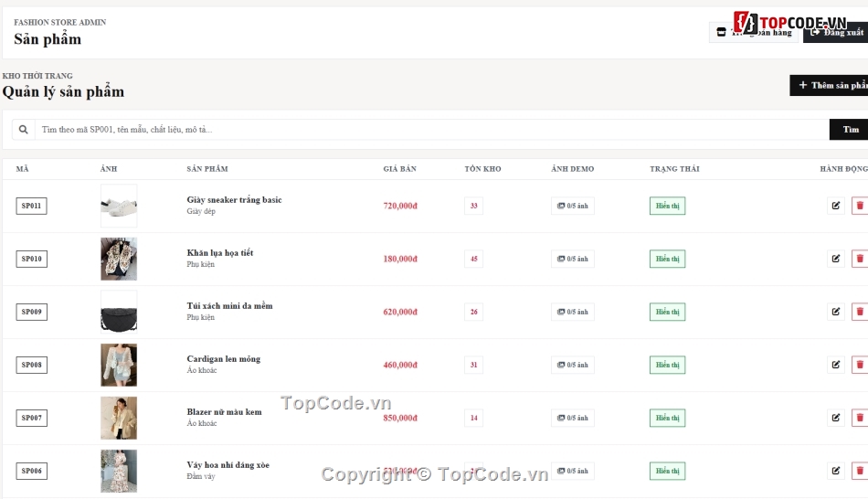This screenshot has height=499, width=868.
Task: Edit product SP011 with pencil icon
Action: (836, 206)
